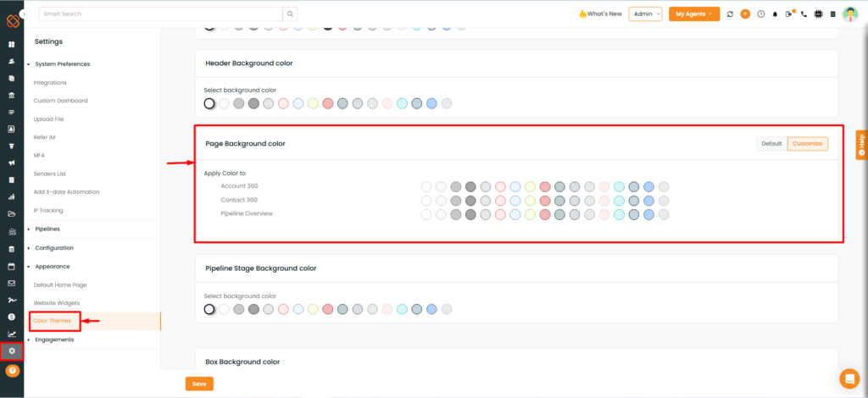Open the user avatar profile menu

tap(850, 14)
